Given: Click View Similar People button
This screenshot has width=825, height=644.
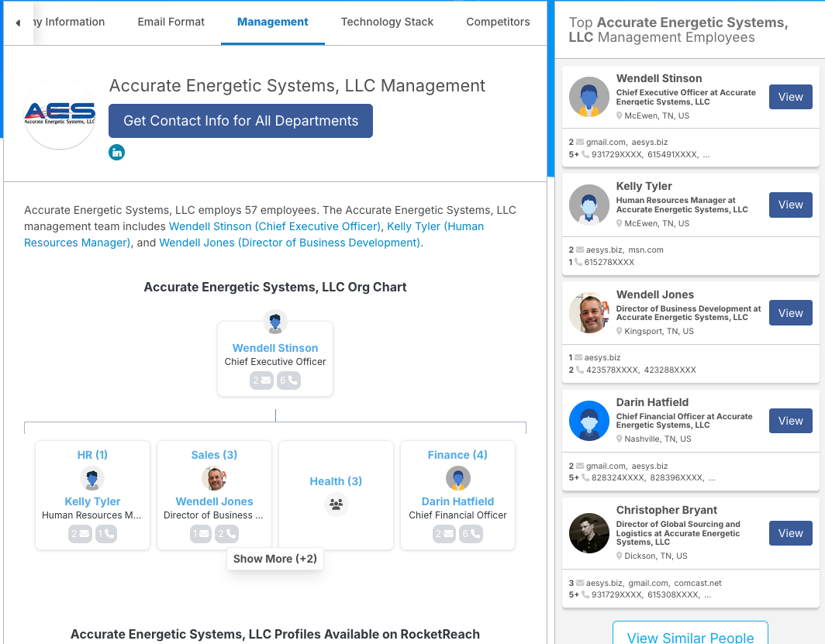Looking at the screenshot, I should point(690,636).
